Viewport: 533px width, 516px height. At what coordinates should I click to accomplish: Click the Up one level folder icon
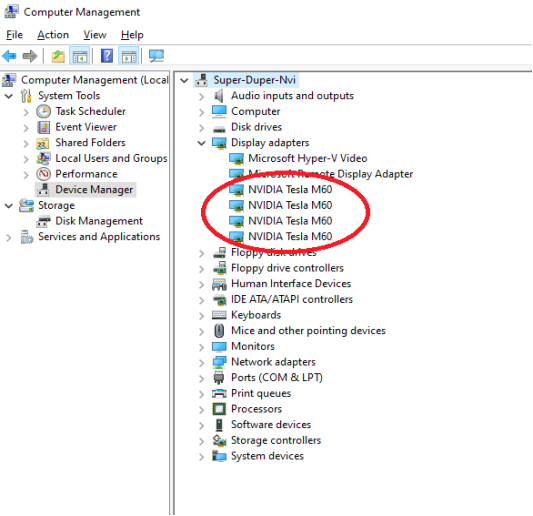click(58, 56)
